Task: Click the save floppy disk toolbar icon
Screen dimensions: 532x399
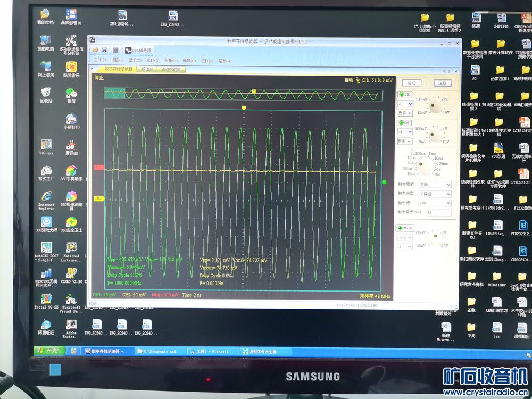Action: [105, 49]
